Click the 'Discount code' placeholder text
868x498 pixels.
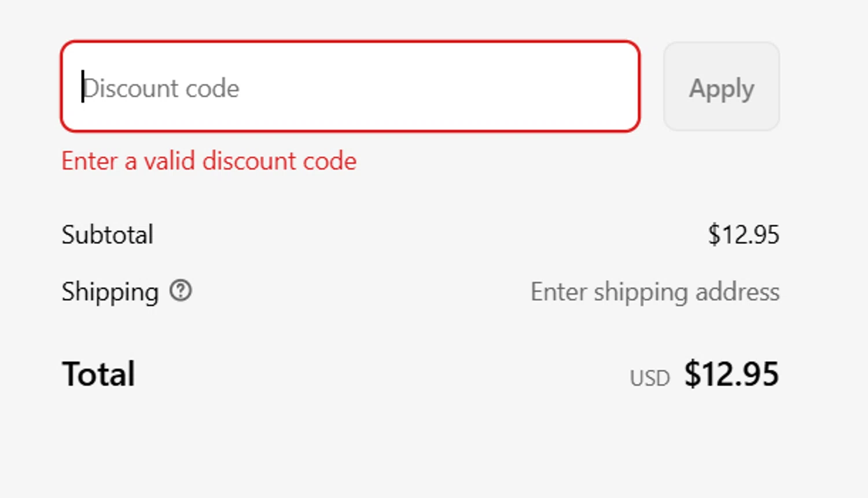pos(161,88)
